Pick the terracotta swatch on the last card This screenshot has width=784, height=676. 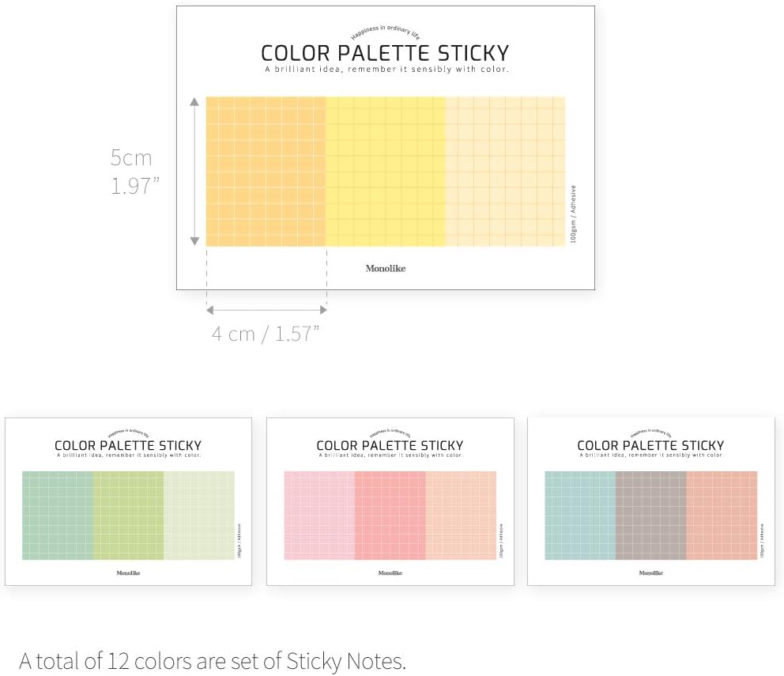point(722,515)
